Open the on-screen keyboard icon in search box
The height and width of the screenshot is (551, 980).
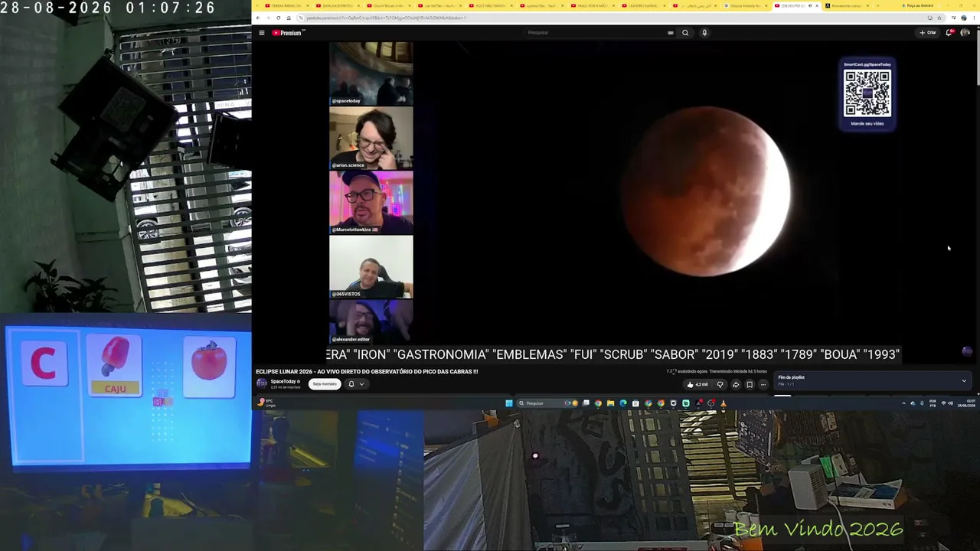[671, 33]
